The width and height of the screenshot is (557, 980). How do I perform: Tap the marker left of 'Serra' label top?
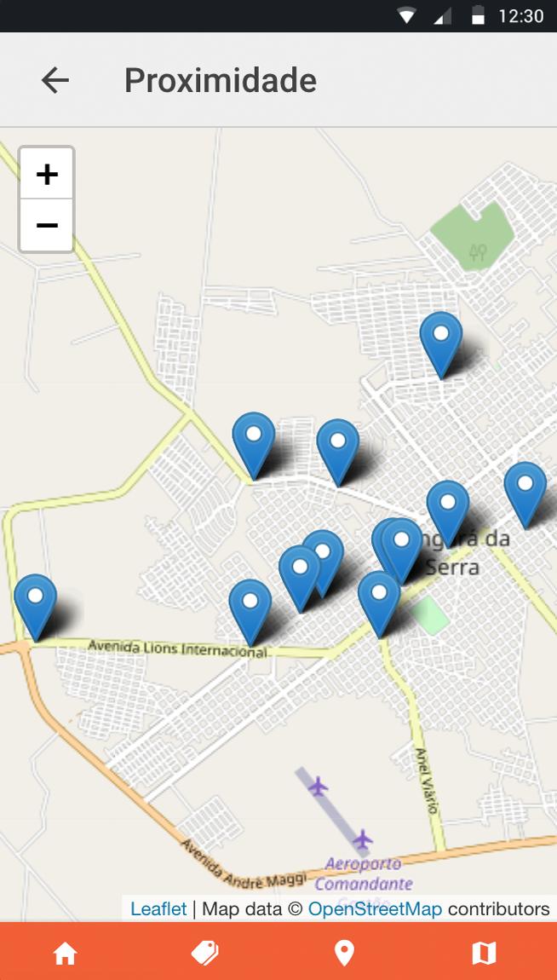[x=401, y=551]
